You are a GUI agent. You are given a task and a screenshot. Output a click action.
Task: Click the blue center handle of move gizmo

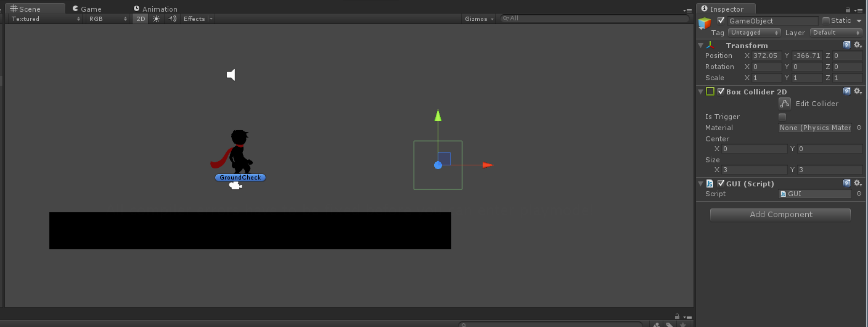438,165
